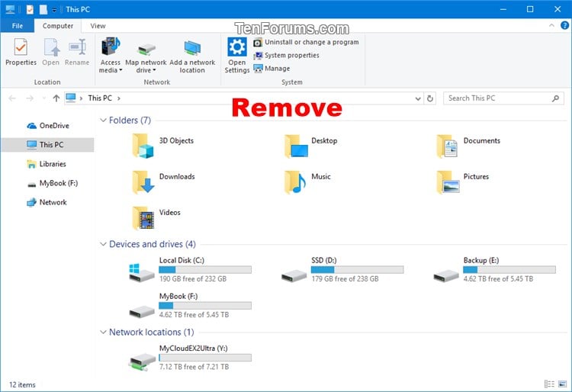Open the Quick Access Toolbar customize dropdown
Viewport: 572px width, 392px height.
click(x=54, y=10)
